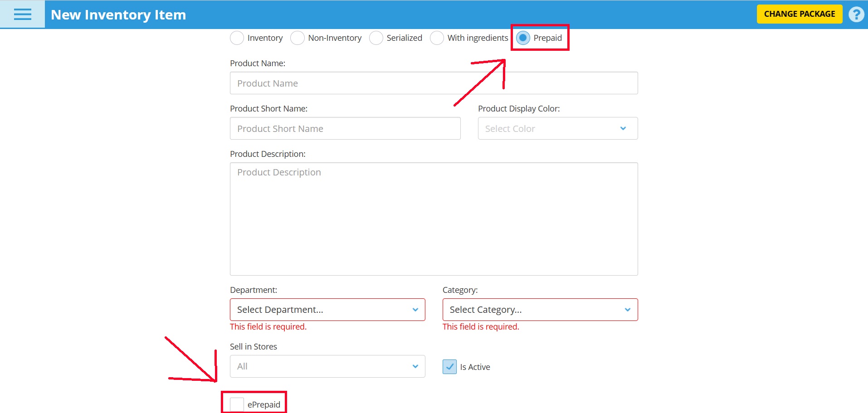Click the New Inventory Item title
Viewport: 868px width, 413px height.
pos(117,15)
